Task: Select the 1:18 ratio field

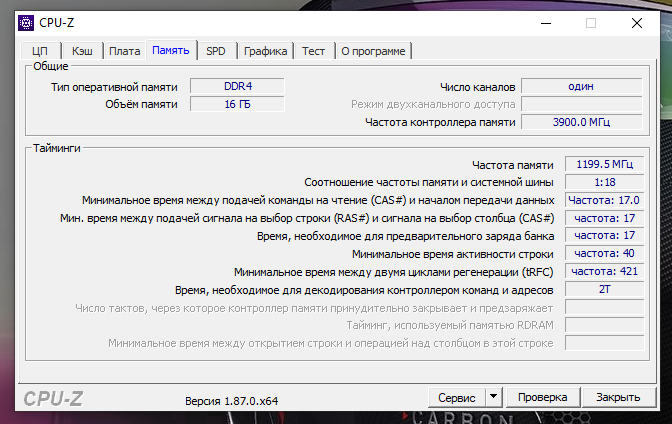Action: tap(603, 182)
